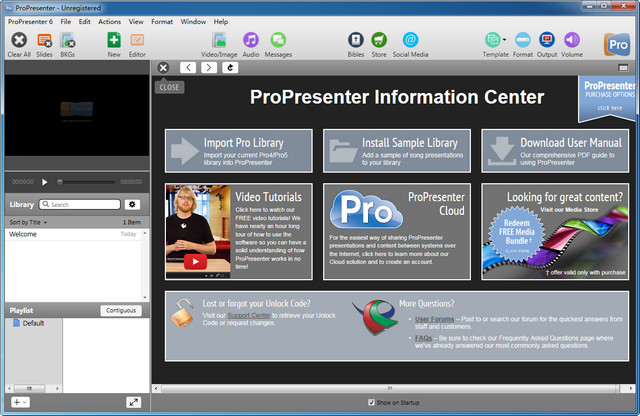The width and height of the screenshot is (640, 416).
Task: Open the Actions menu
Action: (x=109, y=22)
